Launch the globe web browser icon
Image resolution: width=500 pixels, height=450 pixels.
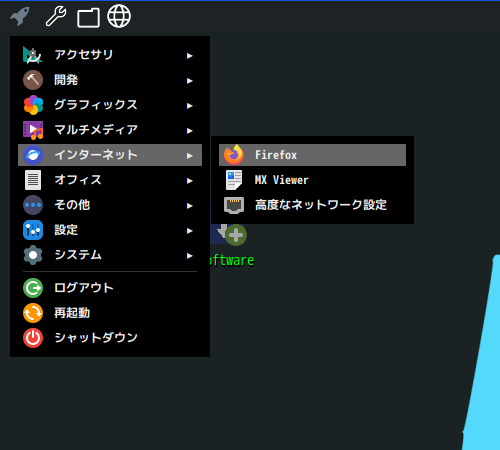coord(119,16)
